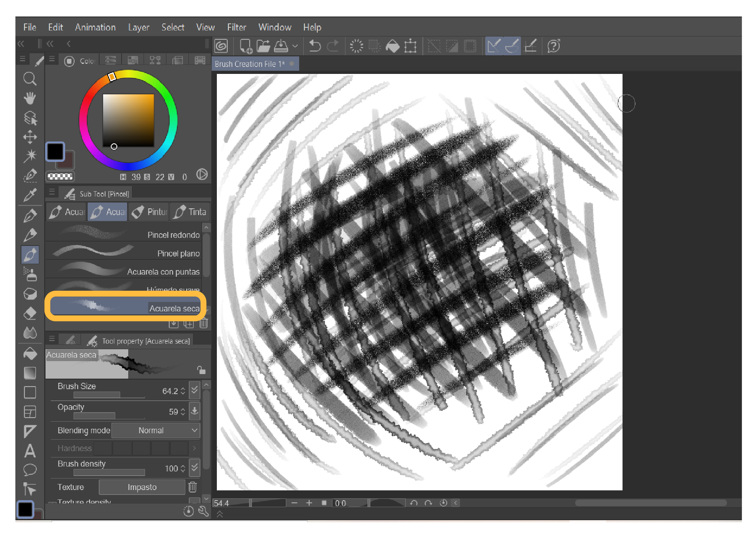Toggle the transparent color swatch
The width and height of the screenshot is (756, 538).
[60, 177]
